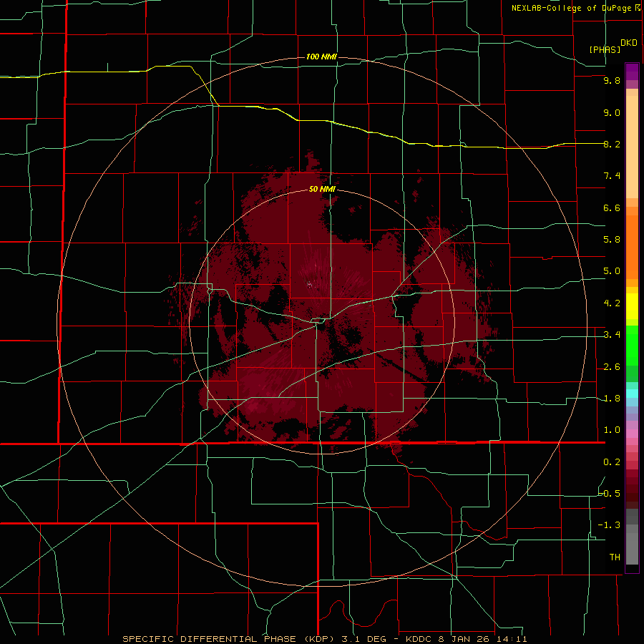Pick the cyan segment of the color bar
The width and height of the screenshot is (644, 644).
632,394
